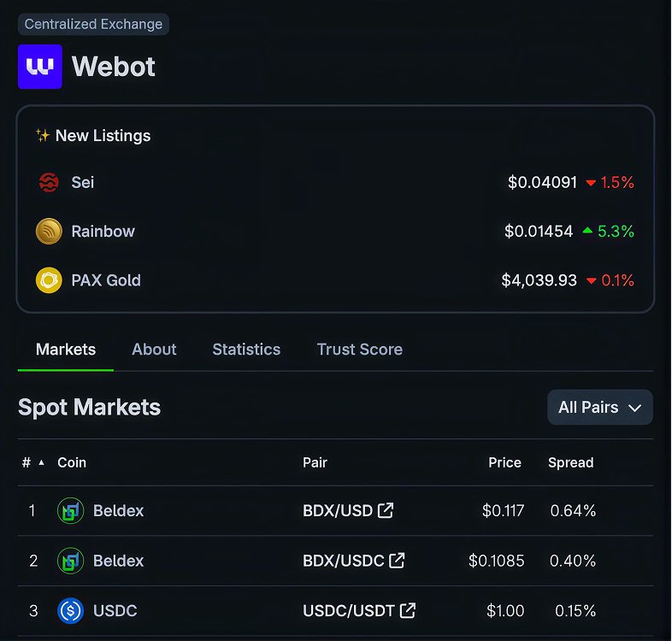Screen dimensions: 672x641
Task: Click the PAX Gold coin icon
Action: pos(49,280)
